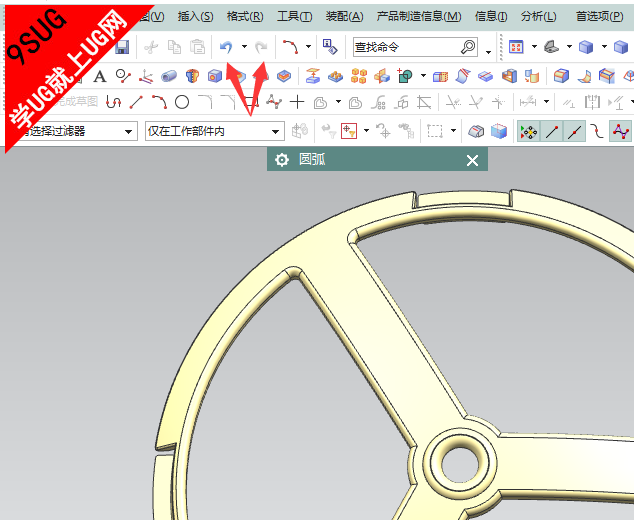
Task: Click the red-outlined selection filter icon
Action: click(x=349, y=131)
